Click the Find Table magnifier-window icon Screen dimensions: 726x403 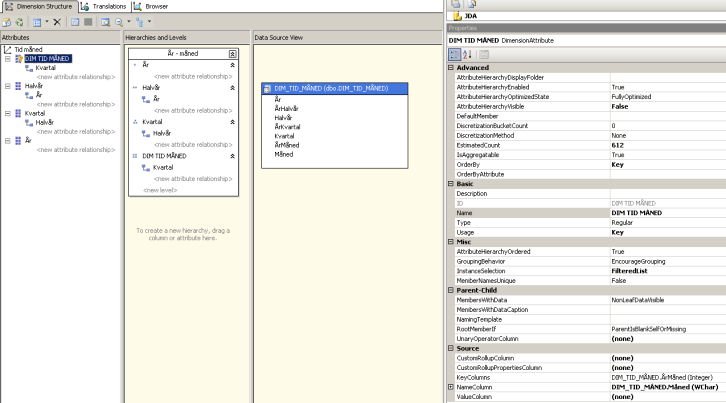point(106,22)
